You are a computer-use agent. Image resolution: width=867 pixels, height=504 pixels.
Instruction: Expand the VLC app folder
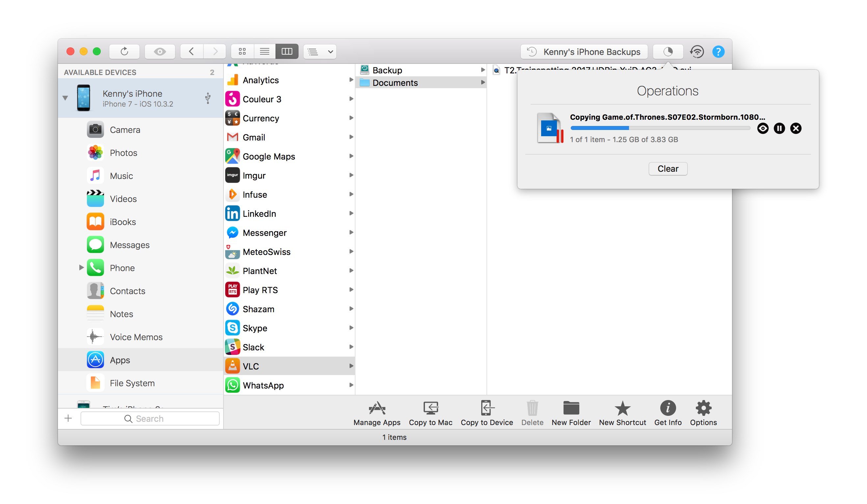[x=349, y=365]
